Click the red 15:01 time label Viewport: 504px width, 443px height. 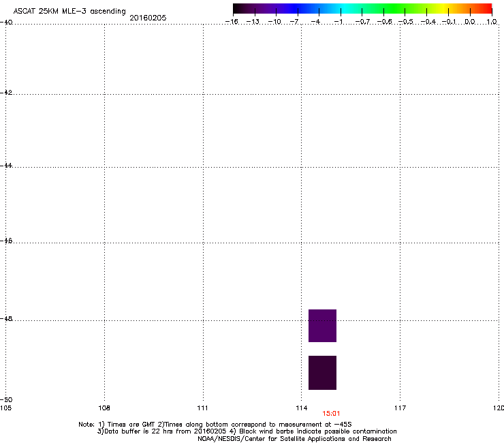331,414
